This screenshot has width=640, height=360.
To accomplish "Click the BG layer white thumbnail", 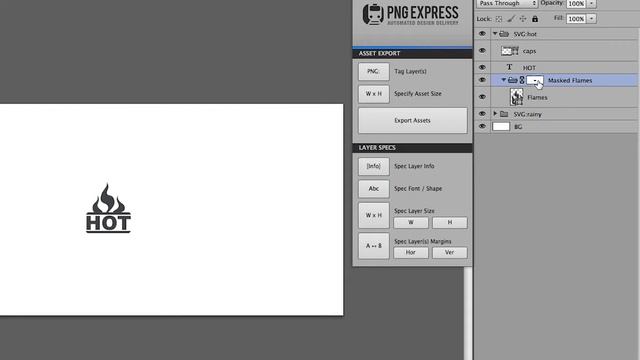I will tap(501, 127).
